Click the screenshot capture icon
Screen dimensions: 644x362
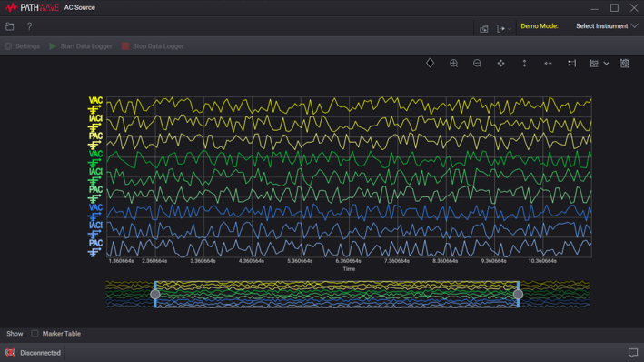[x=484, y=28]
